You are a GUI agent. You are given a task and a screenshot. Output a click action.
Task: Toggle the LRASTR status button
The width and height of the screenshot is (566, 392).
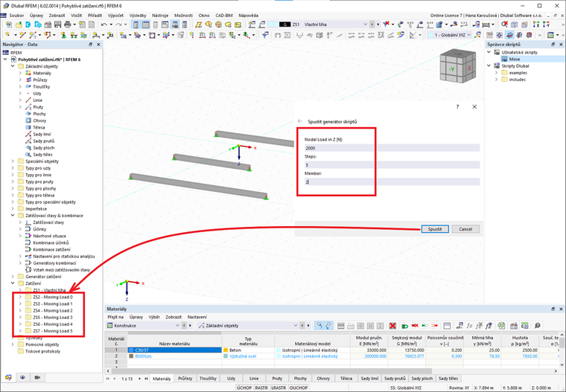pyautogui.click(x=279, y=388)
